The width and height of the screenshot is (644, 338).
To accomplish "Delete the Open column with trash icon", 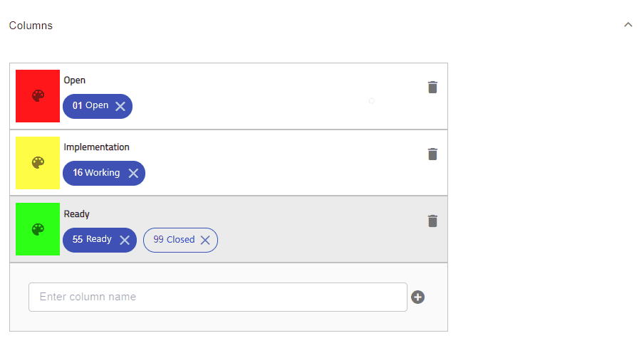I will [432, 88].
